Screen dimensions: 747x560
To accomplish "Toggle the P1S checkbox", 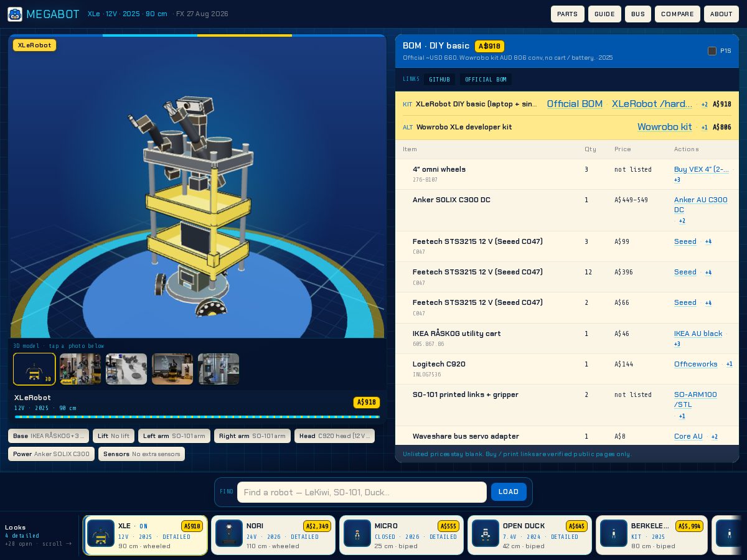I will point(712,51).
